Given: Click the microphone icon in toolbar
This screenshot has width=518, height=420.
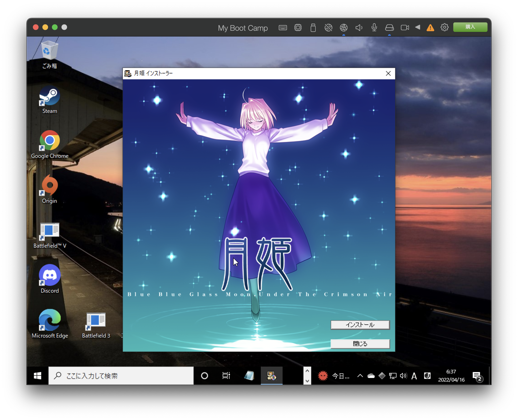Looking at the screenshot, I should click(x=374, y=28).
